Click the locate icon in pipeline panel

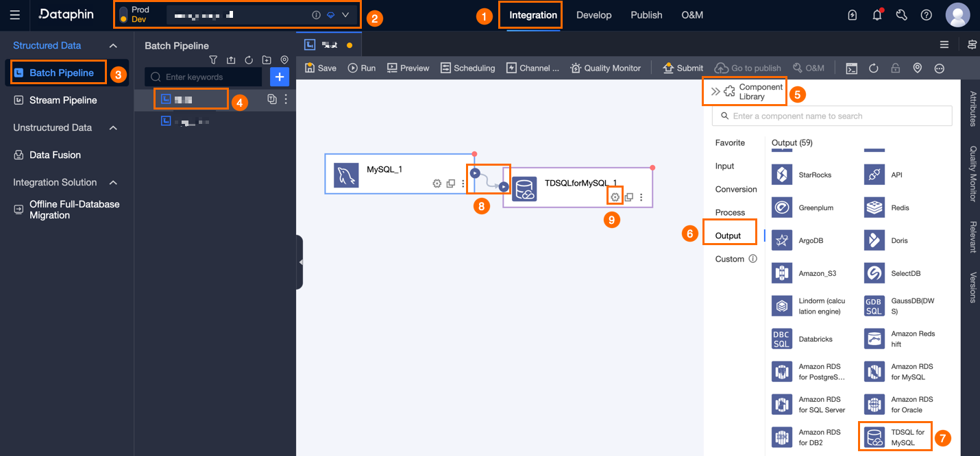pos(284,60)
